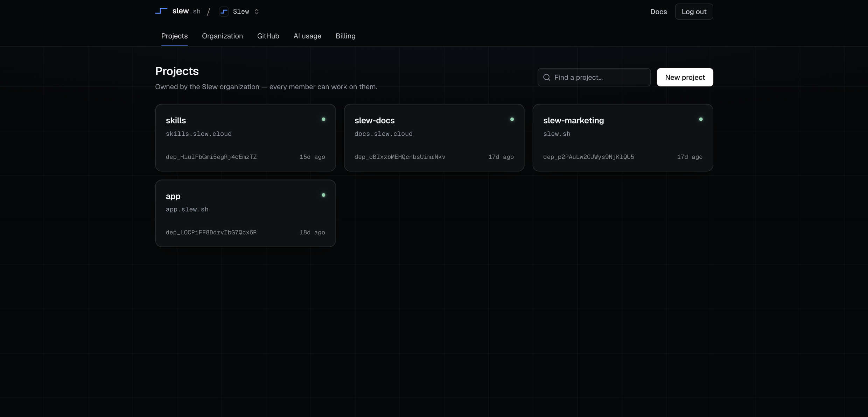868x417 pixels.
Task: Click the Projects page heading
Action: [x=177, y=71]
